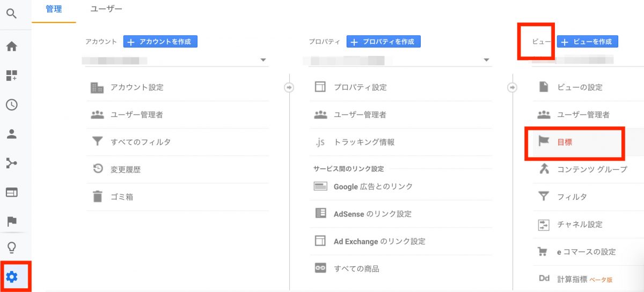This screenshot has width=644, height=292.
Task: Click the ビューを作成 button
Action: coord(588,42)
